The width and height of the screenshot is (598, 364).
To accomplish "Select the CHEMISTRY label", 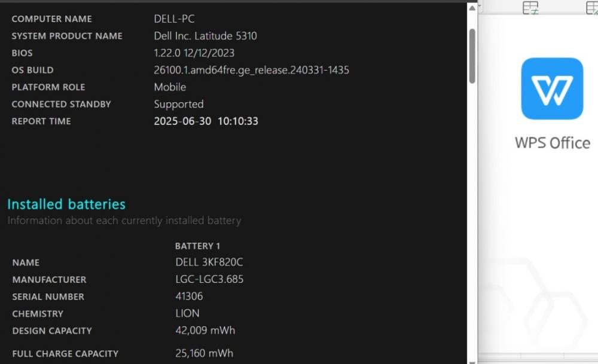I will (x=38, y=314).
